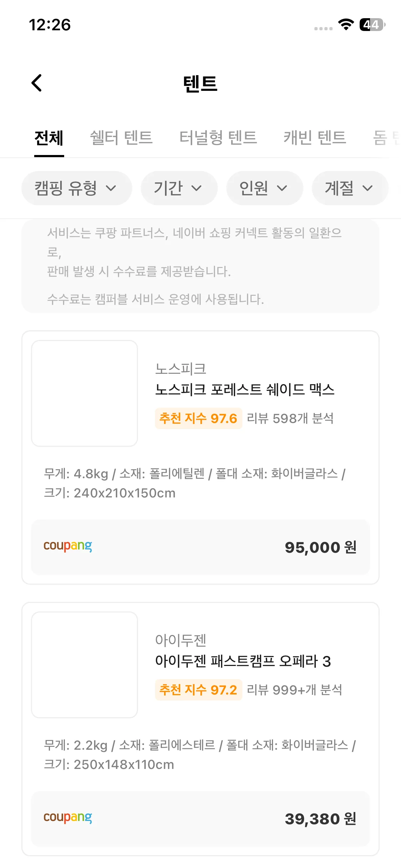Open the 아이두젠 패스트캠프 오페라 3 product
The height and width of the screenshot is (868, 401).
coord(243,661)
